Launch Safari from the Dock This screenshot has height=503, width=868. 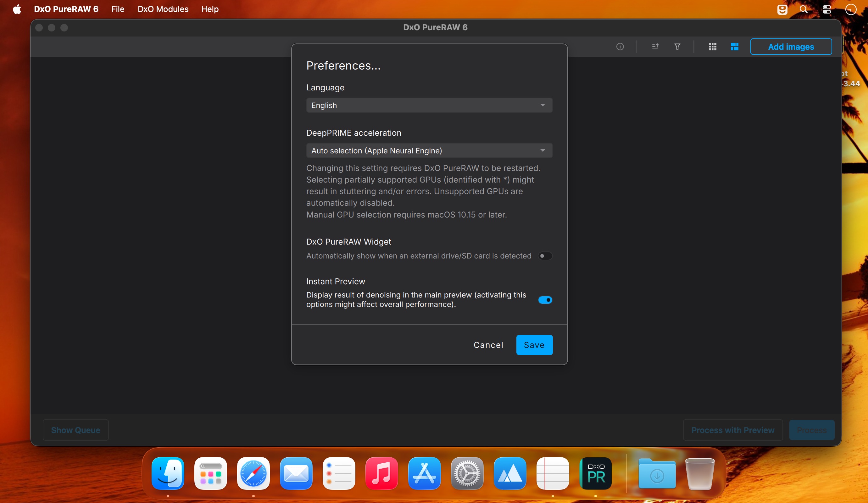(253, 473)
